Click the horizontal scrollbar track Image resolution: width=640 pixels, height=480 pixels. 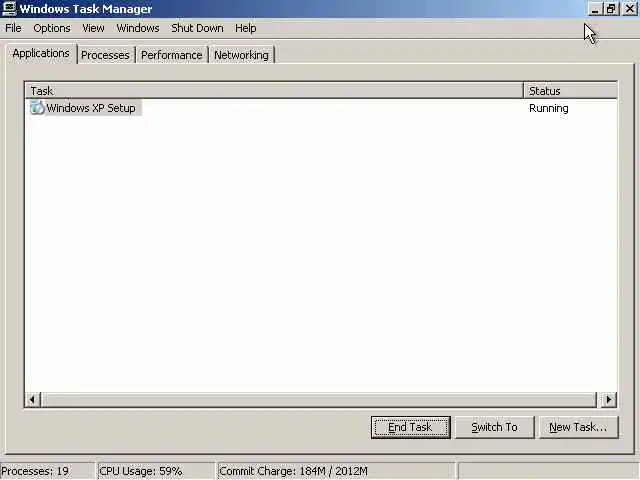[x=320, y=399]
